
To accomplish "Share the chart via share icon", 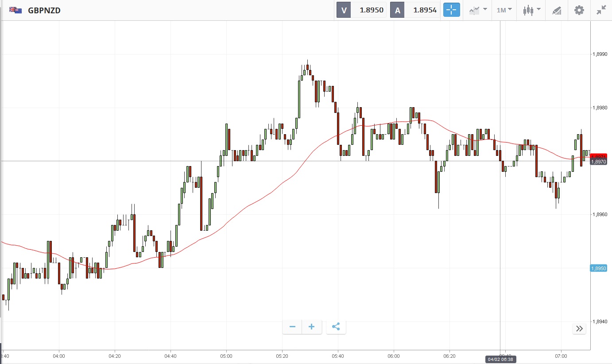I will pyautogui.click(x=336, y=327).
